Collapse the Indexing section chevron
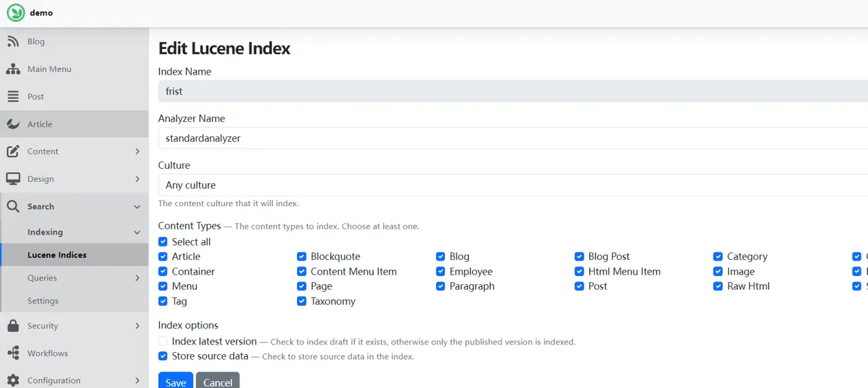868x388 pixels. click(137, 232)
